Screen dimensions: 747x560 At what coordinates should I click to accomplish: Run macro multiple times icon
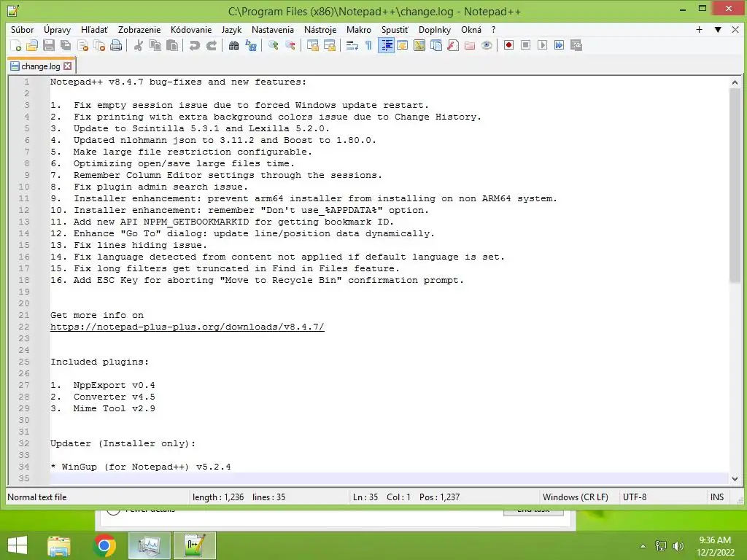tap(560, 45)
